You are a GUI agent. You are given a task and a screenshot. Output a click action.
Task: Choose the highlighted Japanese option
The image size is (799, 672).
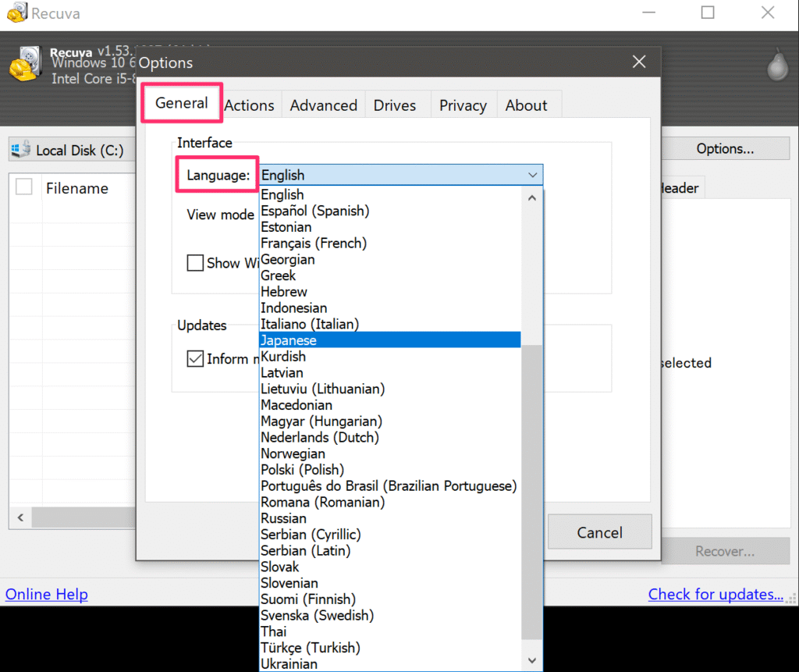tap(390, 340)
